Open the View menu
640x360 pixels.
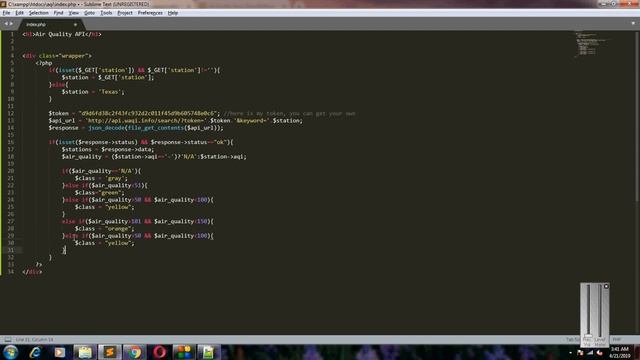coord(73,13)
